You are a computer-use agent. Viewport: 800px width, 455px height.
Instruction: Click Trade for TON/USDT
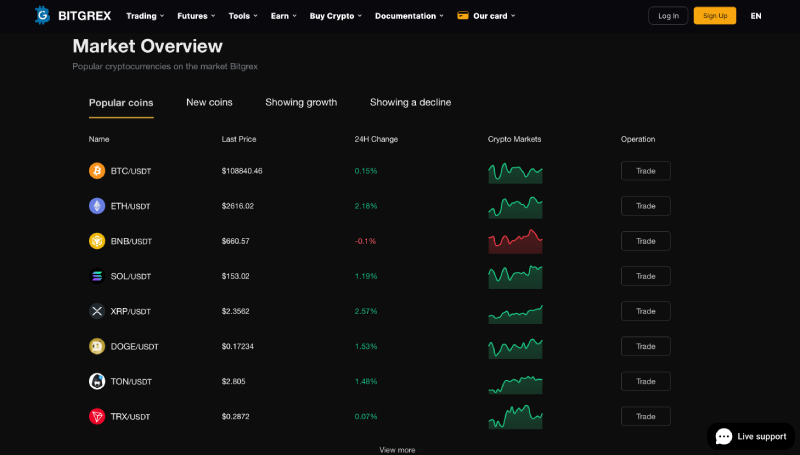645,381
